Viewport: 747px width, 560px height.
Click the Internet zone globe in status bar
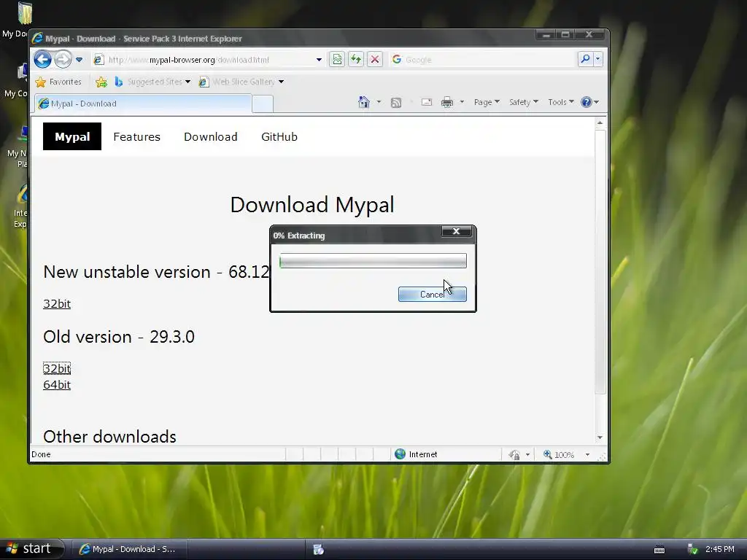click(x=400, y=454)
